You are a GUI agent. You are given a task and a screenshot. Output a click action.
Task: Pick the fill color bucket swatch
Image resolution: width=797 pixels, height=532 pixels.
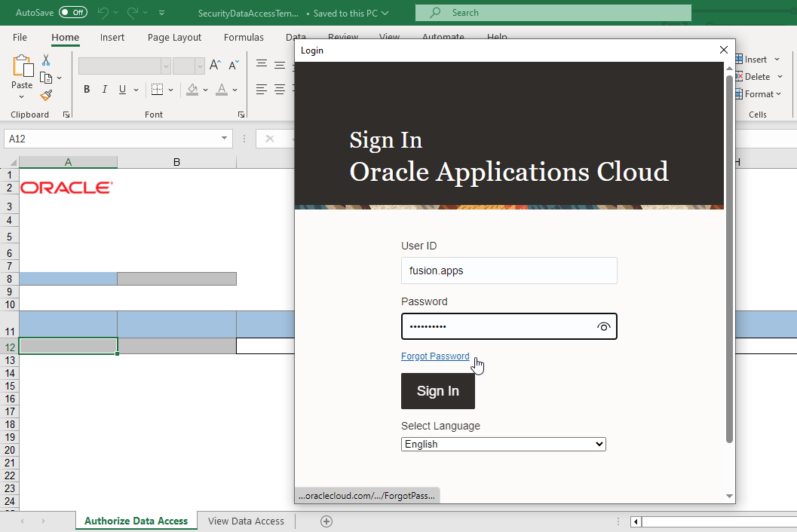click(x=192, y=90)
